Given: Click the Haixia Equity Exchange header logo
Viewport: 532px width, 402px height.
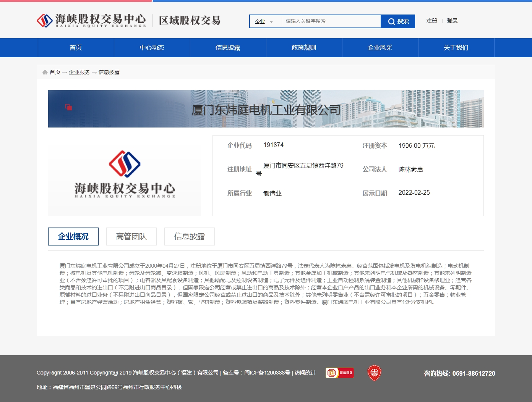Looking at the screenshot, I should coord(91,21).
